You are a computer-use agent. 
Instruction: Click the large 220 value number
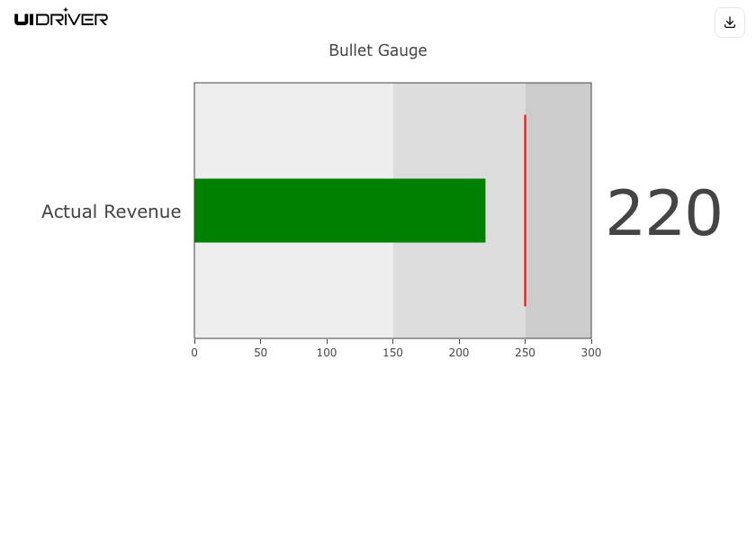coord(663,214)
